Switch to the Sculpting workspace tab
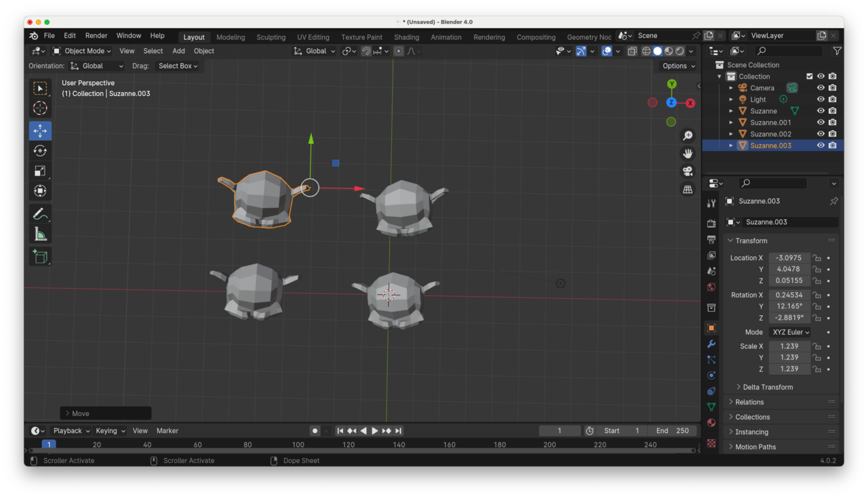The width and height of the screenshot is (868, 498). pyautogui.click(x=271, y=37)
